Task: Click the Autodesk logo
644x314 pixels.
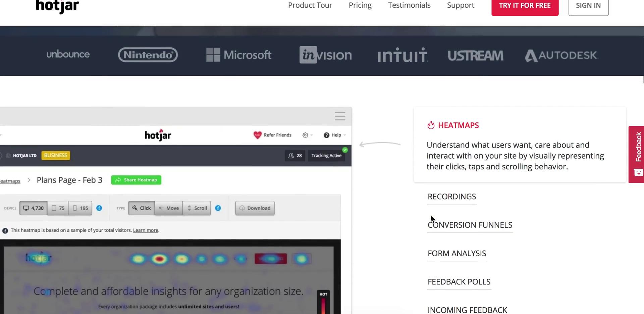Action: point(561,55)
